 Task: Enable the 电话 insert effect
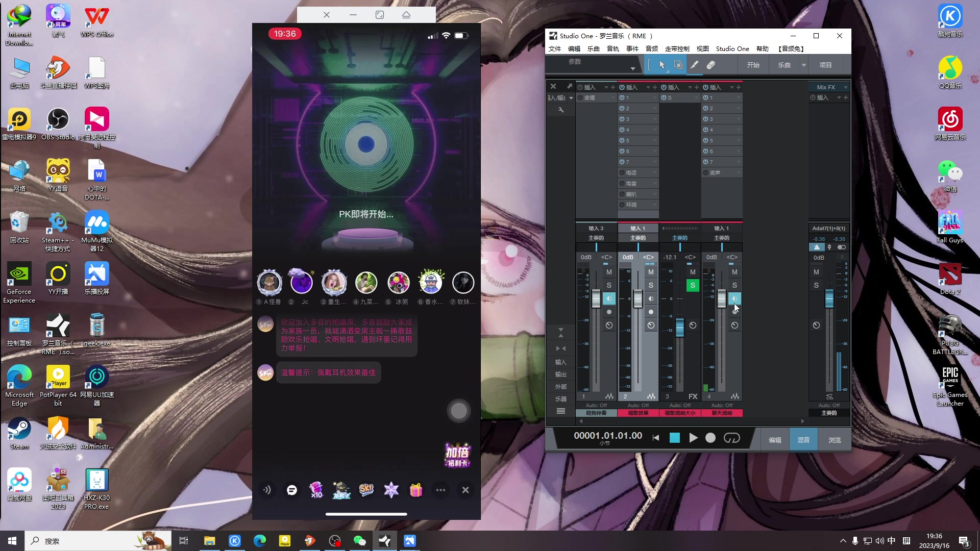(x=622, y=172)
